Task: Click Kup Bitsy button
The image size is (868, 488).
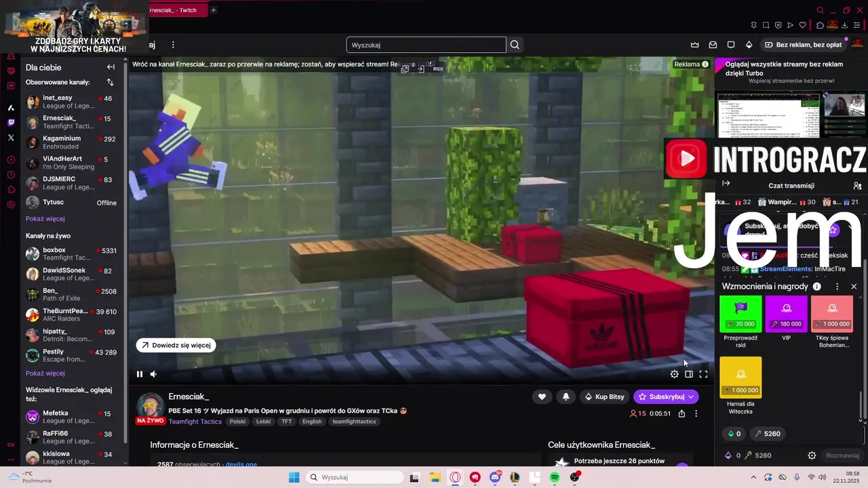Action: 604,396
